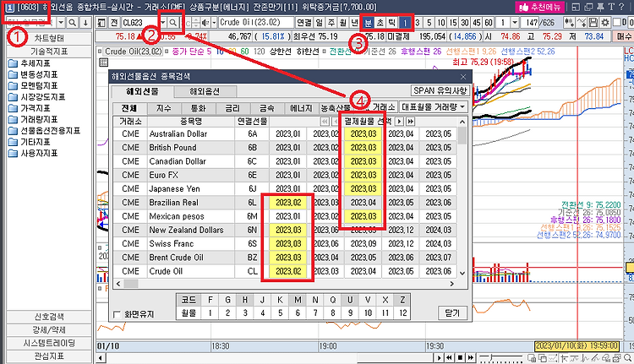The height and width of the screenshot is (364, 634).
Task: Click the play button below chart
Action: point(439,358)
